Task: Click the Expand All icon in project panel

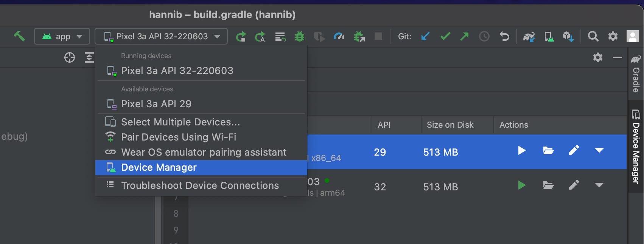Action: (x=89, y=57)
